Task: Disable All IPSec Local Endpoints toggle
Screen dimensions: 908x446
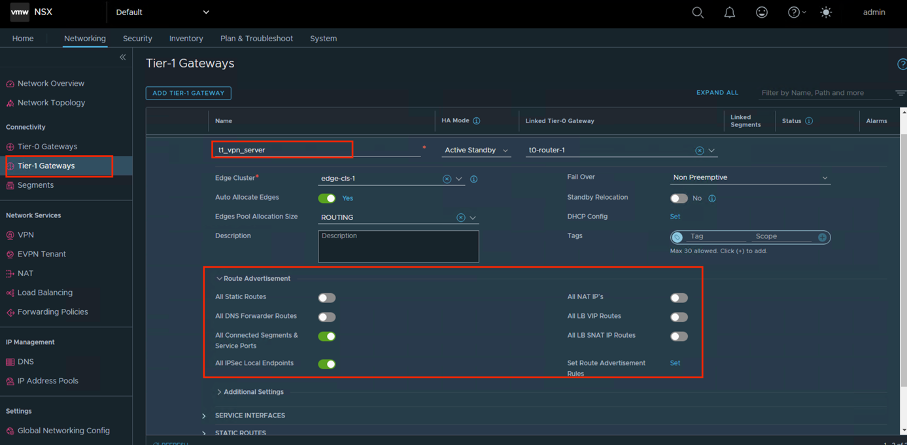Action: pyautogui.click(x=326, y=364)
